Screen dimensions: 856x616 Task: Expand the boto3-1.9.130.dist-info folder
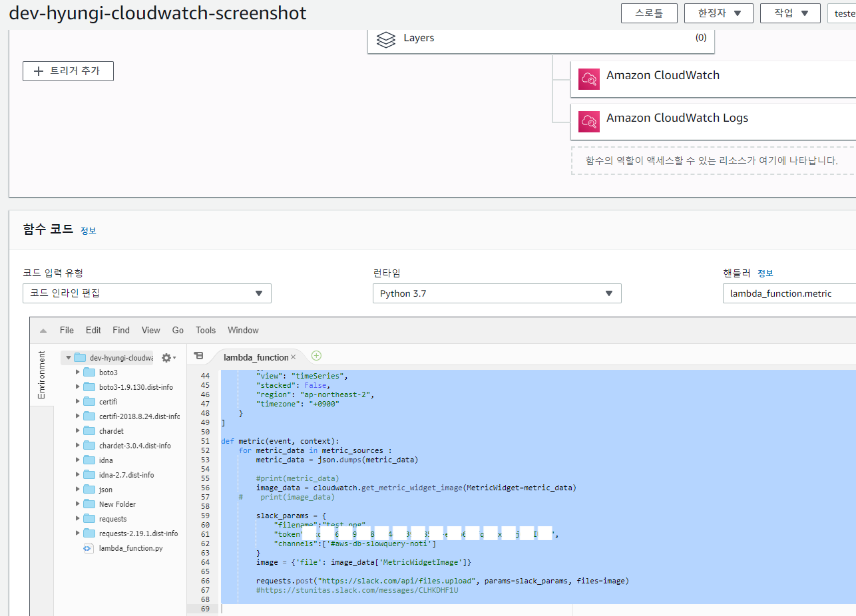77,387
